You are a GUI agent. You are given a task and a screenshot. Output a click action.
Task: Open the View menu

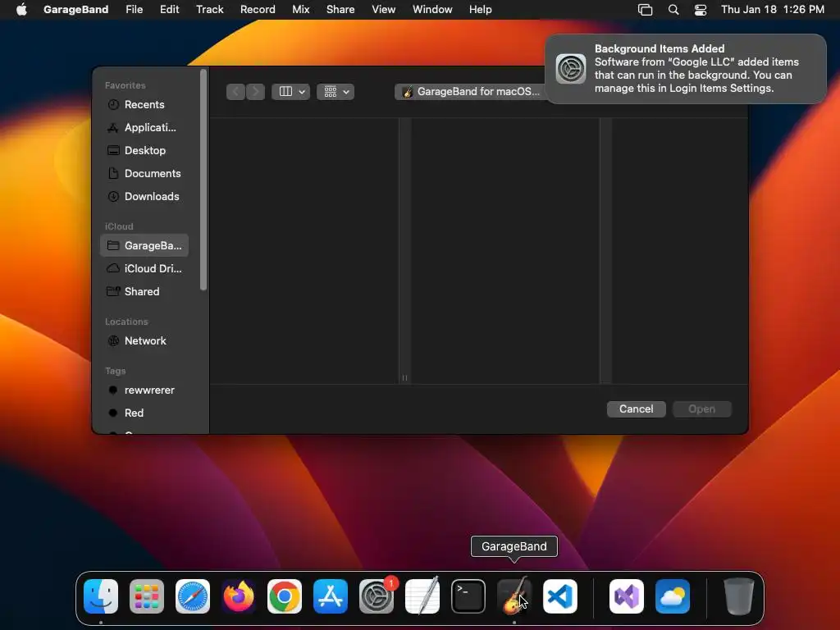(384, 10)
